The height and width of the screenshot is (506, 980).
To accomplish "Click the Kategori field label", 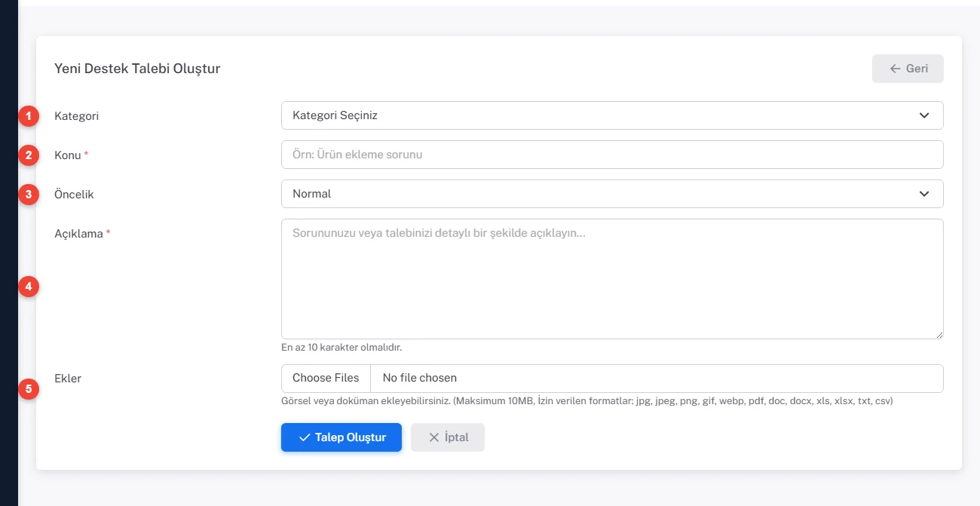I will click(77, 116).
